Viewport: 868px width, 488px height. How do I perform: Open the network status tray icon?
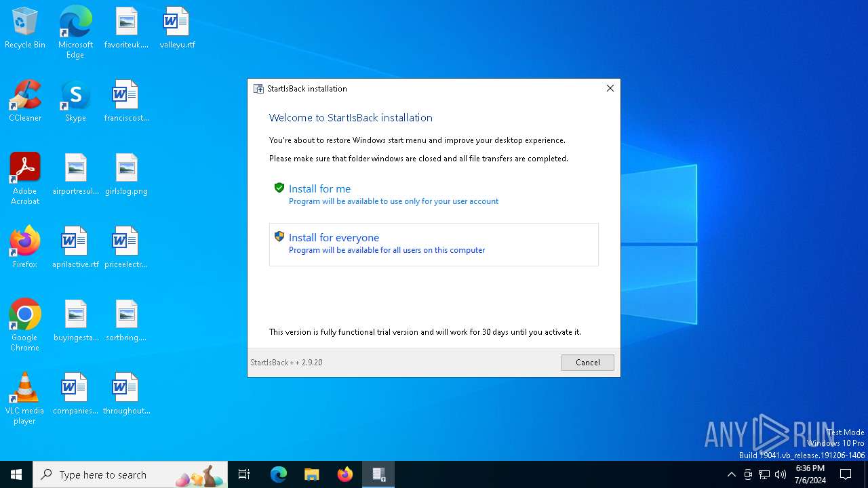[764, 474]
